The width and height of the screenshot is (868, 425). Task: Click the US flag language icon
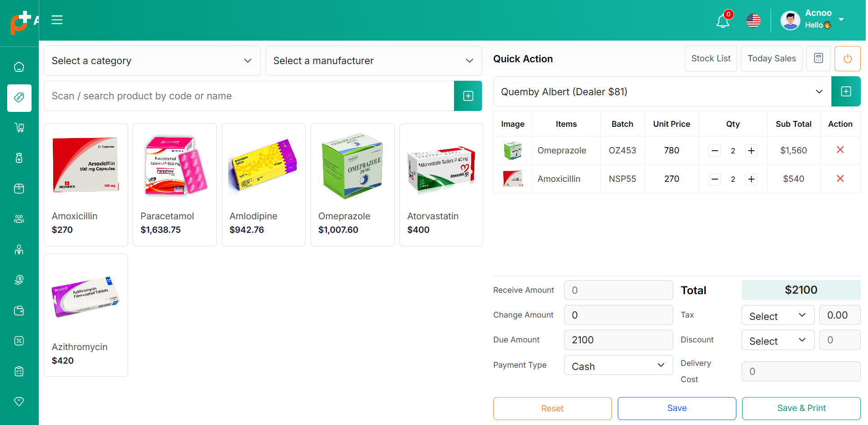click(x=753, y=21)
